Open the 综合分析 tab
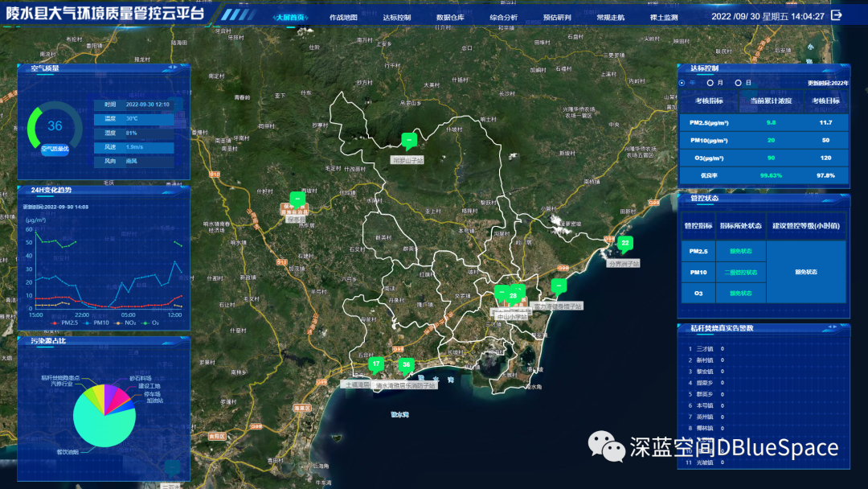The width and height of the screenshot is (868, 489). 504,18
